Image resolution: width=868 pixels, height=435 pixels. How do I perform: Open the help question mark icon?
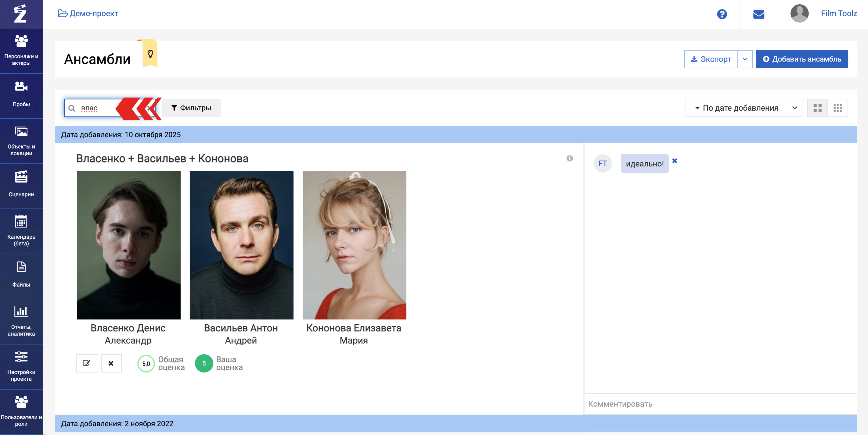coord(722,14)
